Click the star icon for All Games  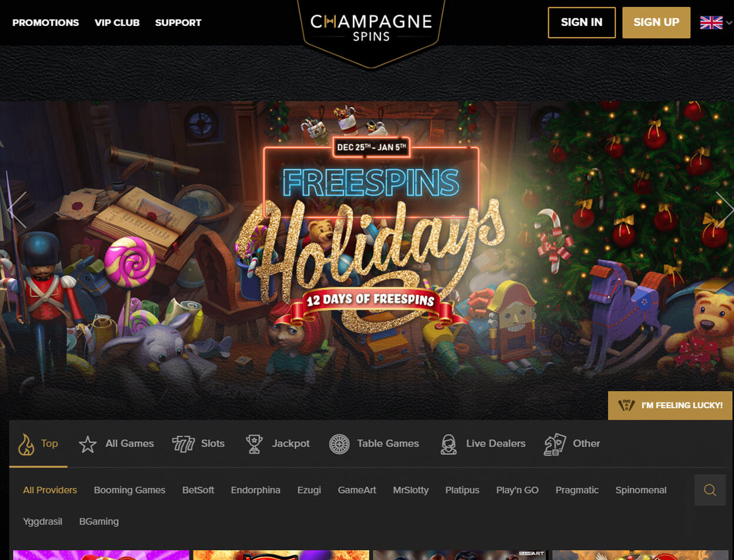[x=88, y=444]
